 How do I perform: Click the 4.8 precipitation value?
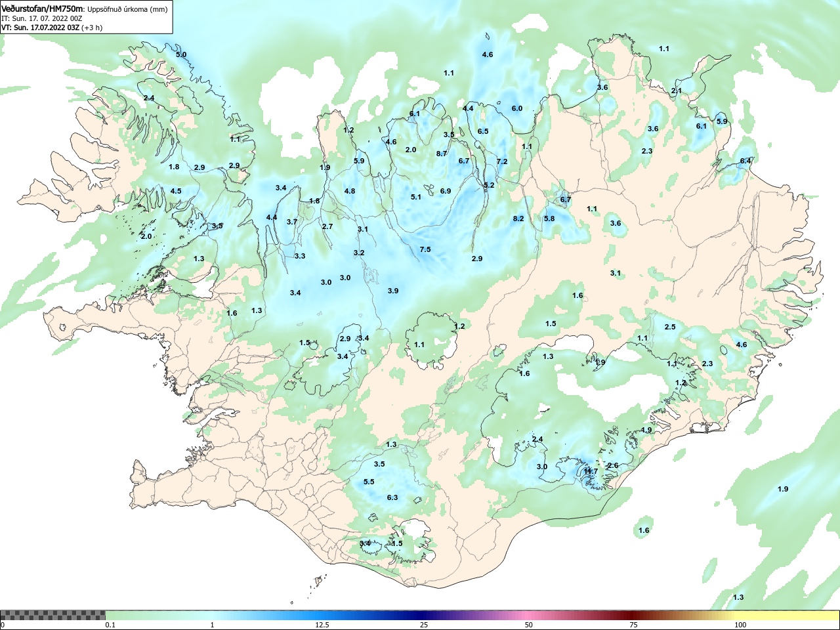click(350, 192)
